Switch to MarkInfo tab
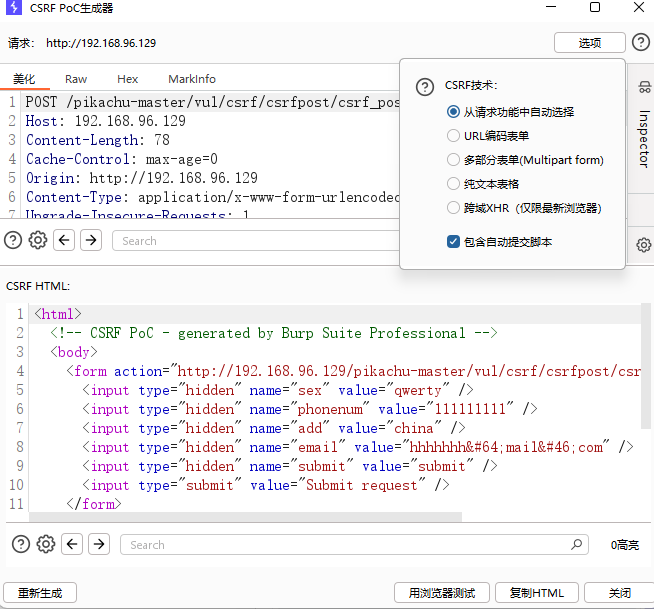This screenshot has height=609, width=654. [192, 79]
